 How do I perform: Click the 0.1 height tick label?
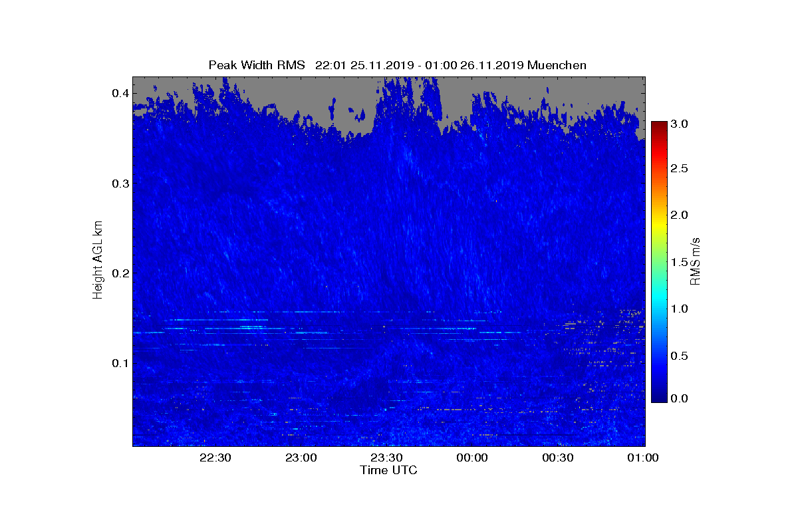120,363
